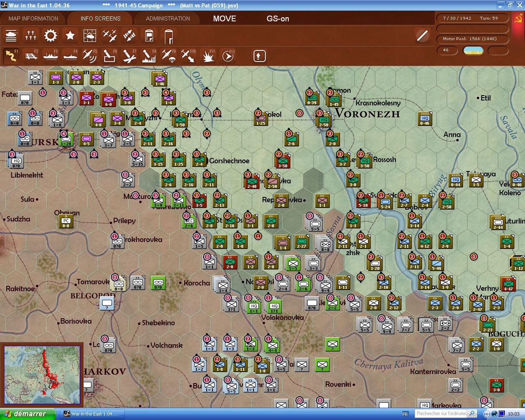Select Bomb City mode (F8)
This screenshot has width=525, height=420.
(149, 56)
